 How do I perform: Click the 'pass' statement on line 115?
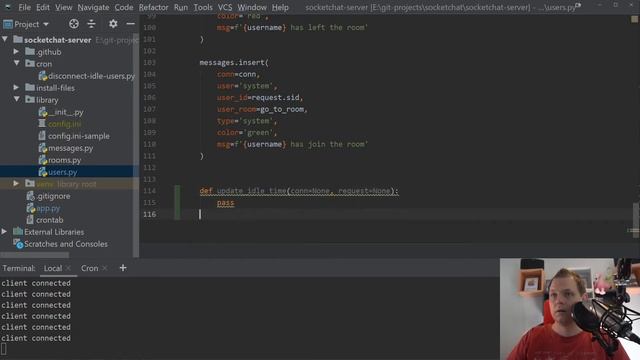pos(225,203)
